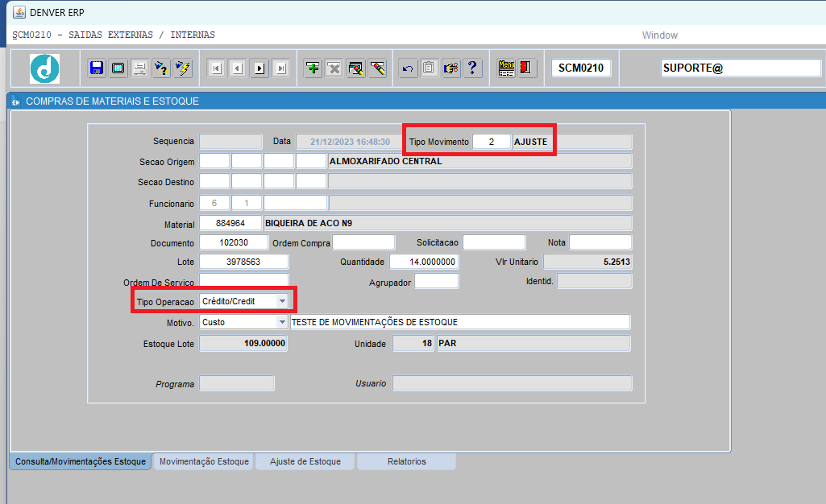Switch to Movimentação Estoque tab
Viewport: 826px width, 504px height.
(204, 461)
